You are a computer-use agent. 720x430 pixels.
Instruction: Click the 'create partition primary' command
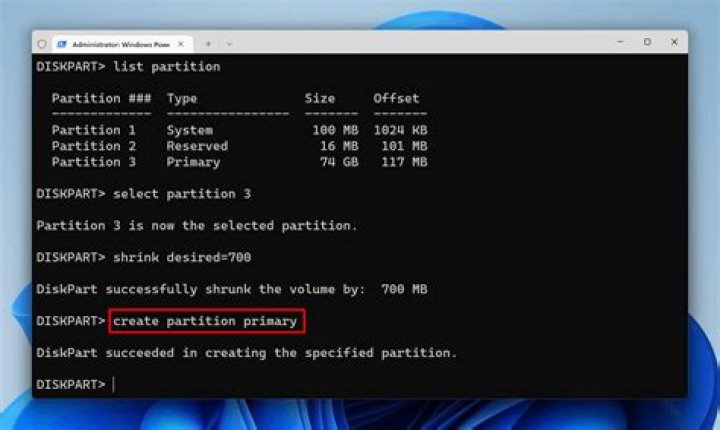[205, 321]
